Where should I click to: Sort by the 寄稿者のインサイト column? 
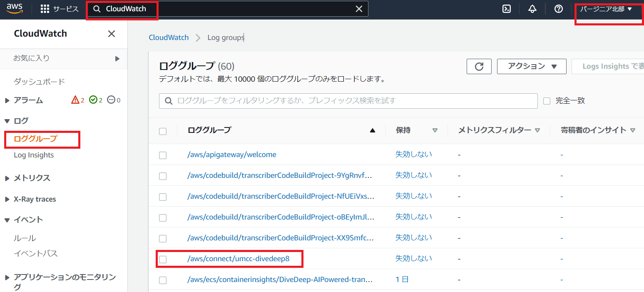[x=633, y=130]
